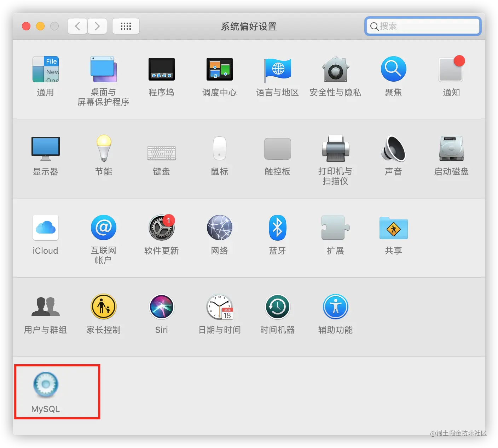Go forward with the right arrow button
This screenshot has height=448, width=498.
click(x=97, y=26)
